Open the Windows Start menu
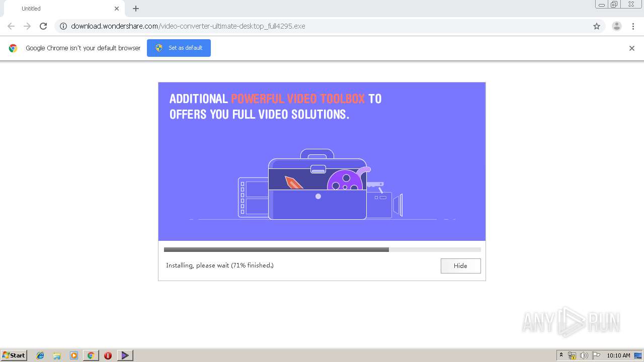This screenshot has height=362, width=644. (14, 355)
